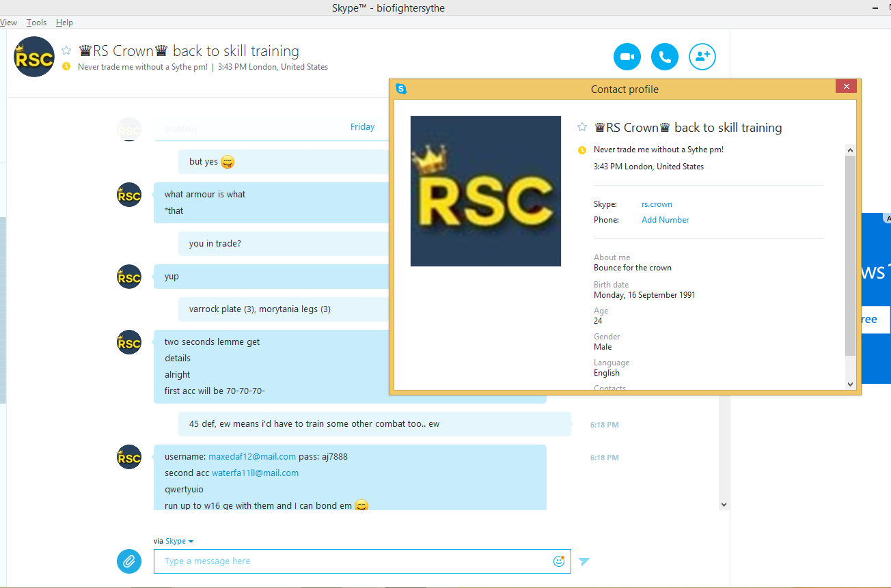Close the Contact profile window

click(846, 87)
